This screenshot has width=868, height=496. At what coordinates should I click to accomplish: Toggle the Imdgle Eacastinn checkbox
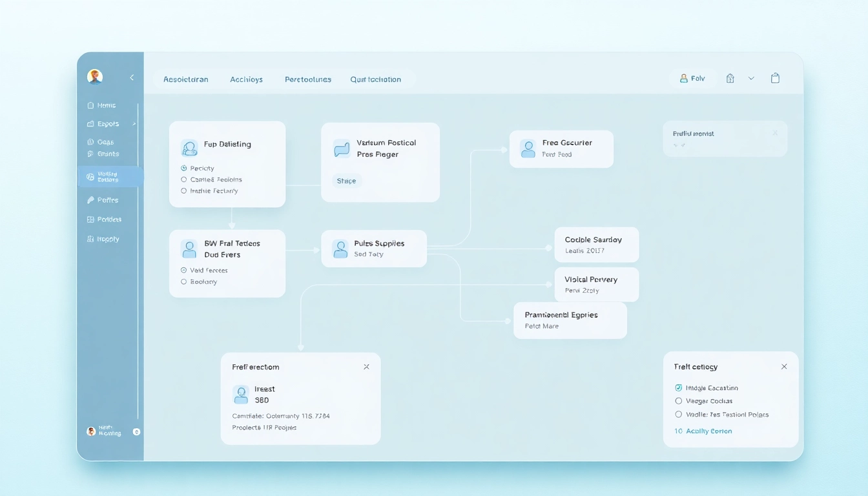click(678, 388)
